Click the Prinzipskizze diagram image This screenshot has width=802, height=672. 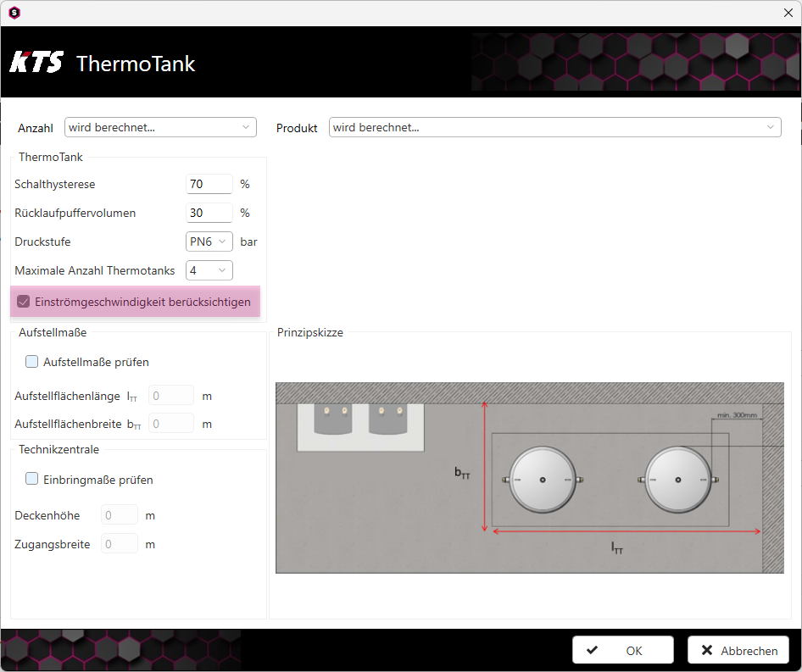[529, 478]
